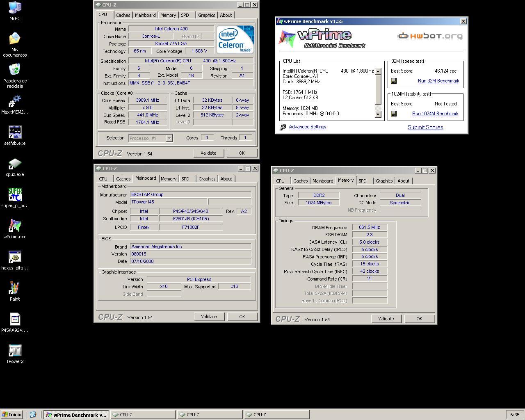This screenshot has height=420, width=525.
Task: Click the hwbot.org logo in wPrime
Action: [x=430, y=36]
